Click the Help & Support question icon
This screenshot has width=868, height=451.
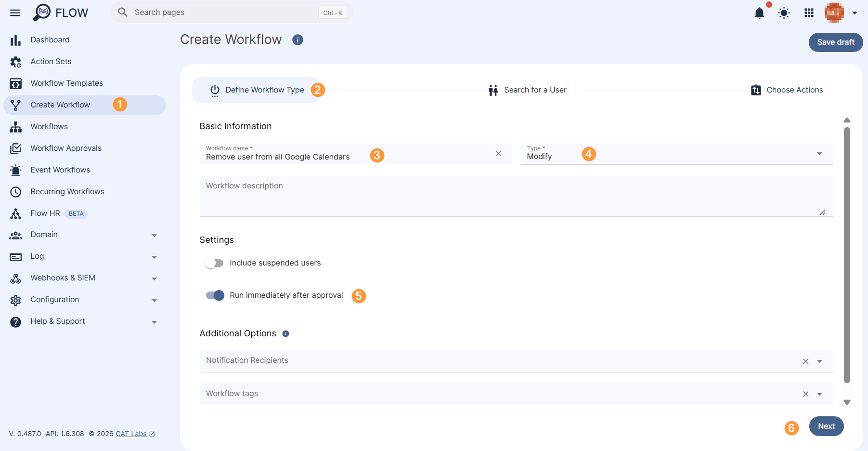16,322
